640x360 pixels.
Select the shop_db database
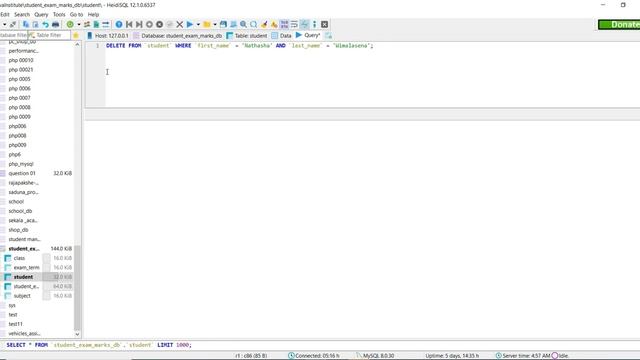pos(18,230)
